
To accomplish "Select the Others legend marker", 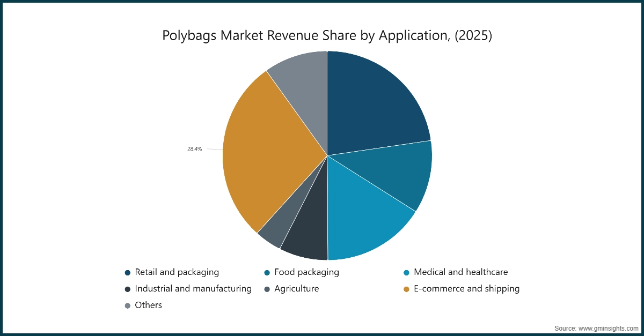I will (128, 305).
